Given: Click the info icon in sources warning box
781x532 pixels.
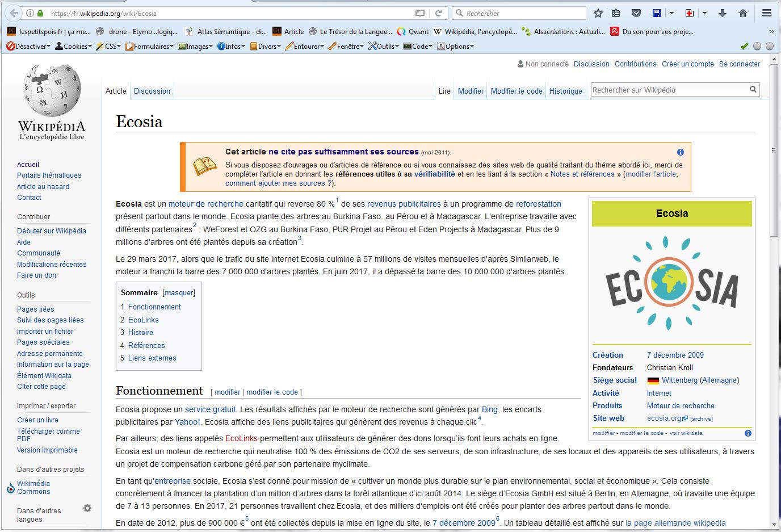Looking at the screenshot, I should click(681, 152).
